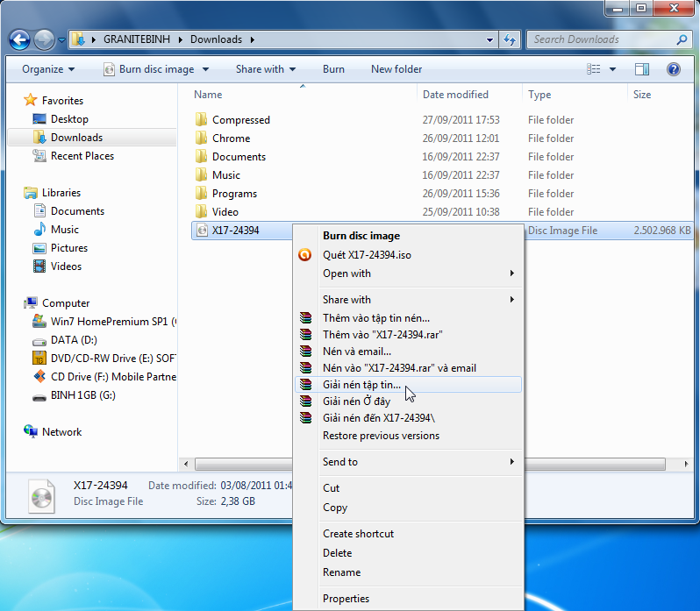Click the Avast scan icon for X17-24394.iso

(x=304, y=255)
